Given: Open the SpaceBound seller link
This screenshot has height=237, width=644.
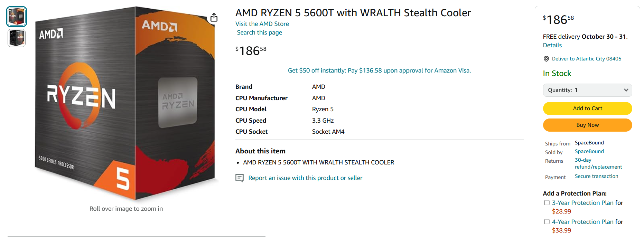Looking at the screenshot, I should click(589, 151).
